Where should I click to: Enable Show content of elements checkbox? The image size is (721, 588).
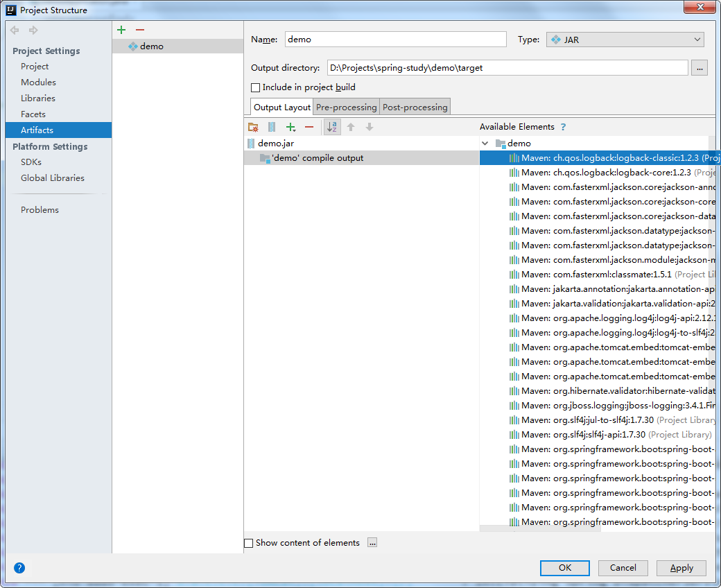(248, 543)
